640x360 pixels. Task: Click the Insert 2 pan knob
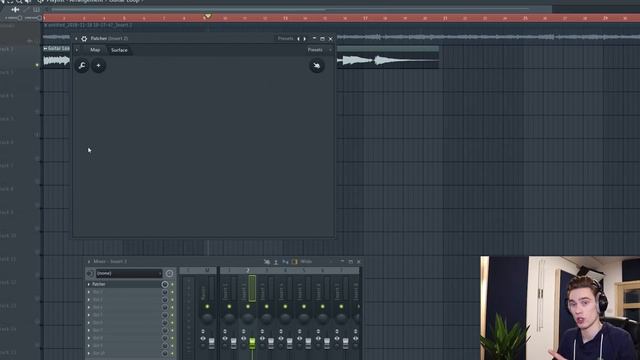coord(248,318)
